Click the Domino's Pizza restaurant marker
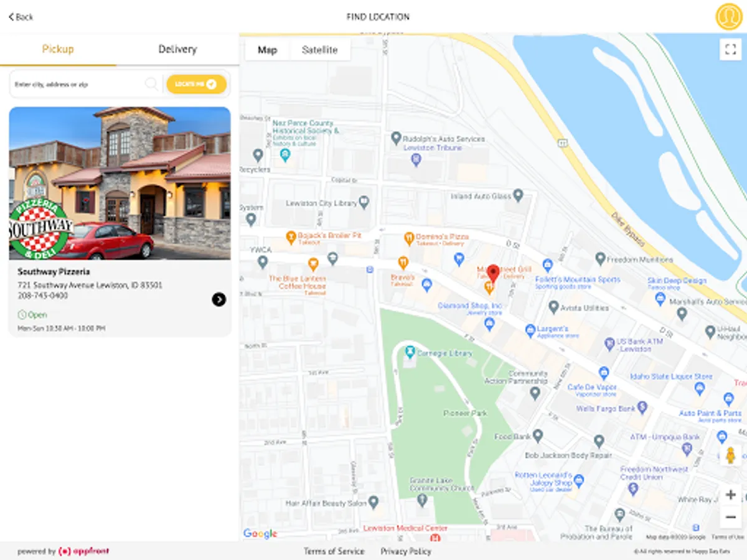This screenshot has width=747, height=560. coord(409,237)
